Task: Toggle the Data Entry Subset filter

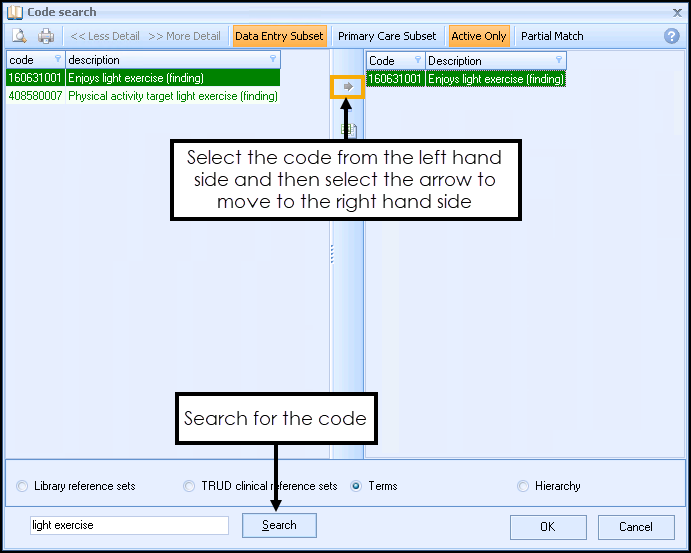Action: pos(279,36)
